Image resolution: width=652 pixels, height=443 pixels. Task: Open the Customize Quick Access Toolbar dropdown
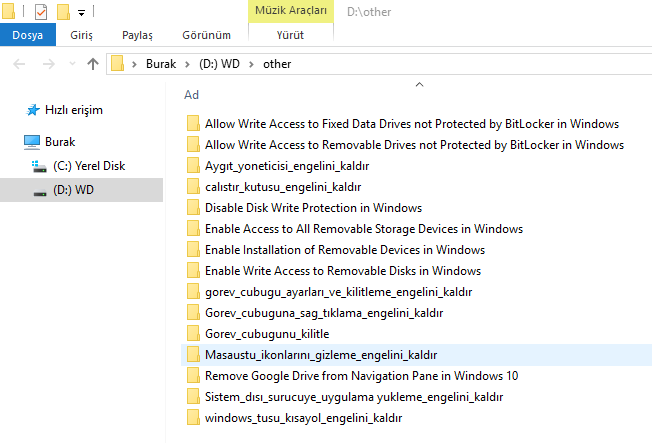tap(82, 13)
